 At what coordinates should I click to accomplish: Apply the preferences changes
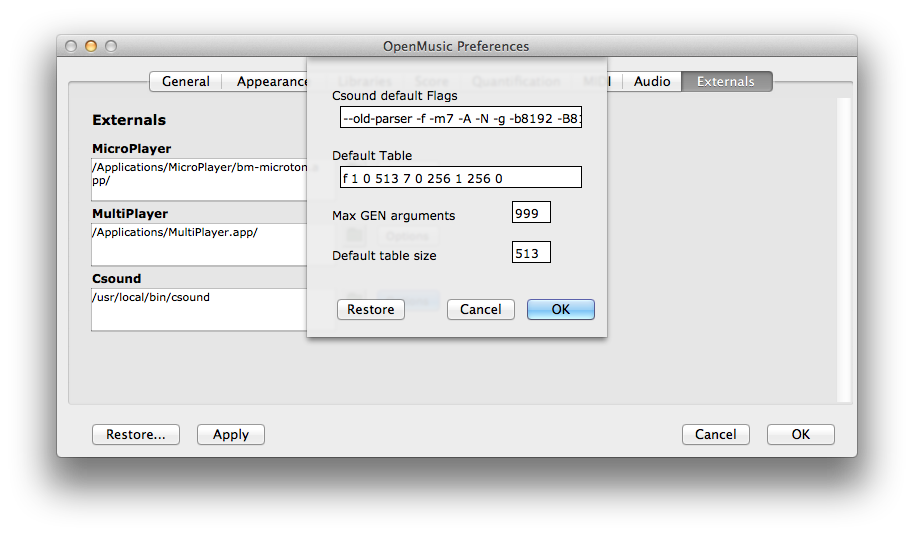coord(231,434)
